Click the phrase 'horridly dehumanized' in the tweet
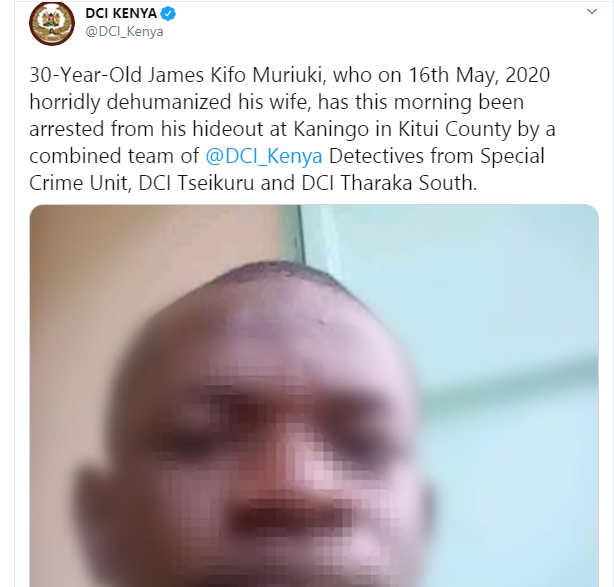 coord(130,102)
